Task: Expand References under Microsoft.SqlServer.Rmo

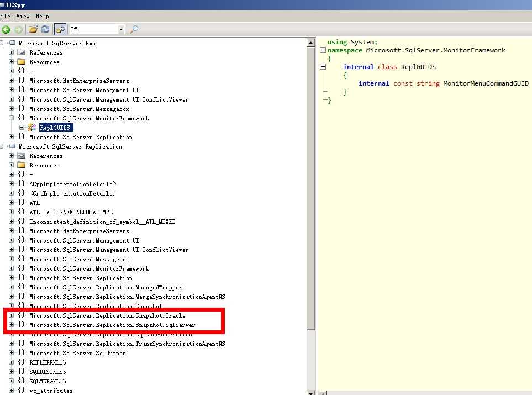Action: pyautogui.click(x=11, y=52)
